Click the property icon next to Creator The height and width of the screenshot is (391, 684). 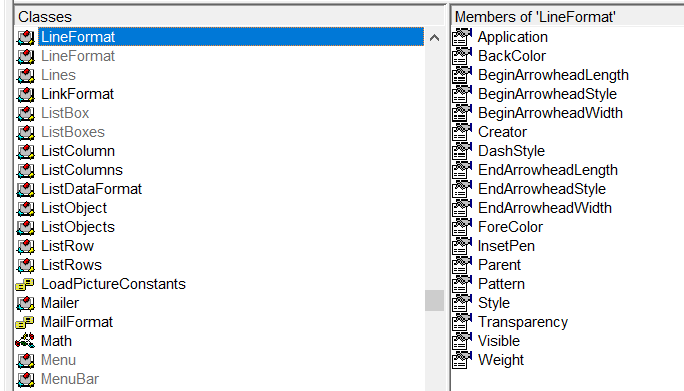(x=462, y=132)
